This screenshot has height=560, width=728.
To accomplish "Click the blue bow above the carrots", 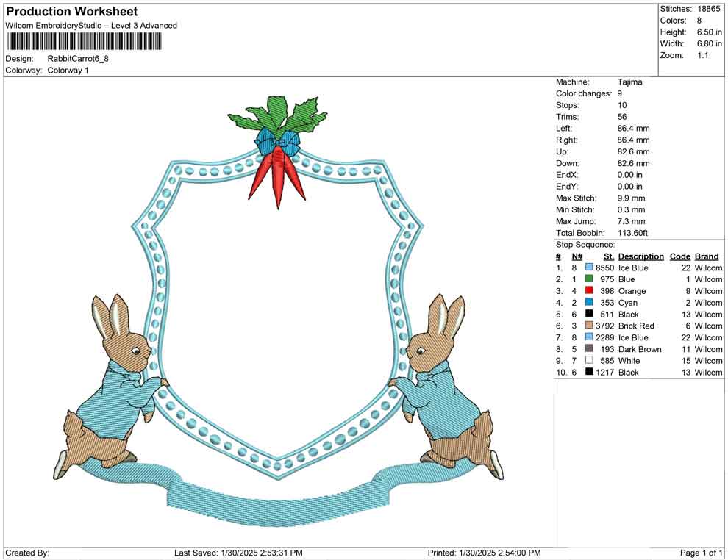I will pyautogui.click(x=276, y=140).
